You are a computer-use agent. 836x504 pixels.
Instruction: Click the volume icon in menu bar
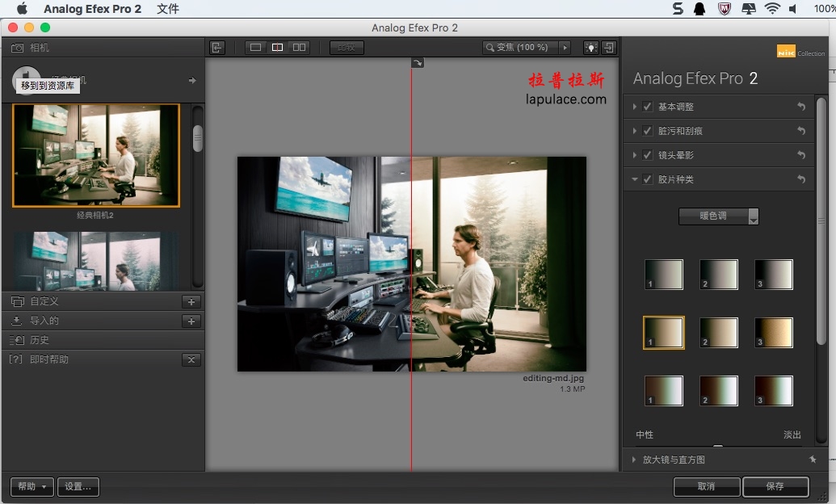click(x=793, y=9)
